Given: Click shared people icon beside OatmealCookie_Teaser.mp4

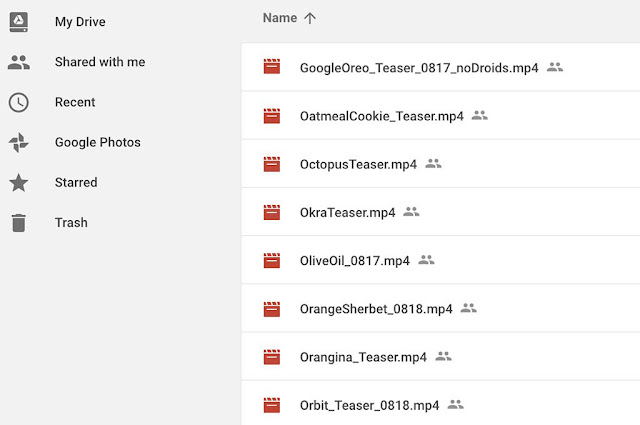Looking at the screenshot, I should 480,116.
